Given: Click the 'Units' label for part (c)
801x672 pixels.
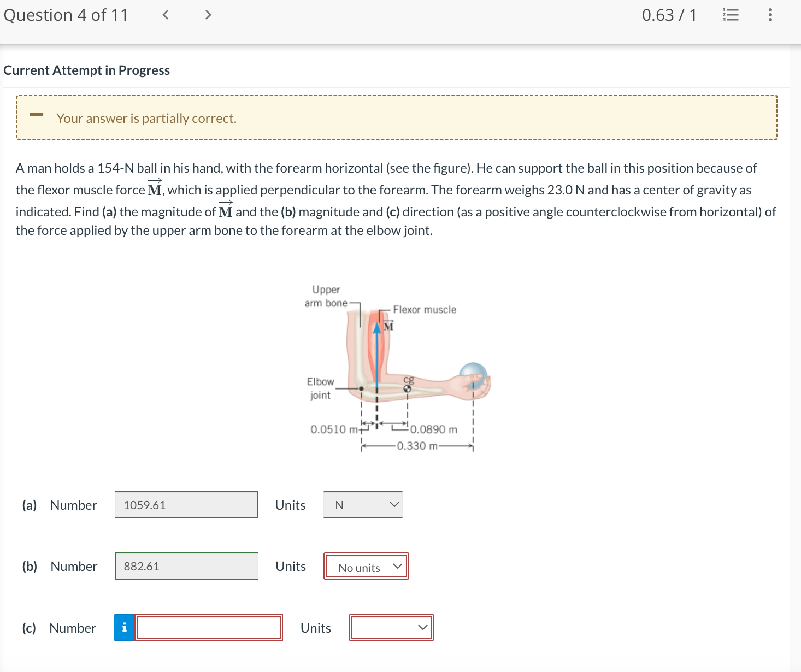Looking at the screenshot, I should [x=316, y=628].
